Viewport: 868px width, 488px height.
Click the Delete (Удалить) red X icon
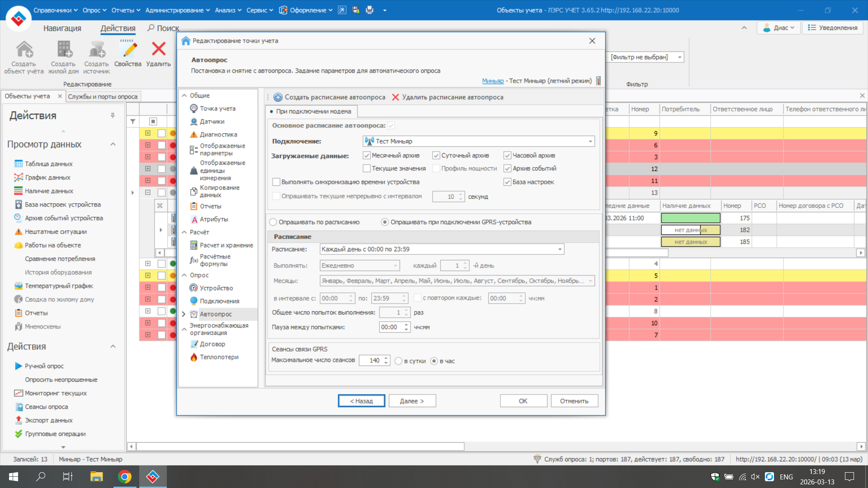tap(158, 50)
